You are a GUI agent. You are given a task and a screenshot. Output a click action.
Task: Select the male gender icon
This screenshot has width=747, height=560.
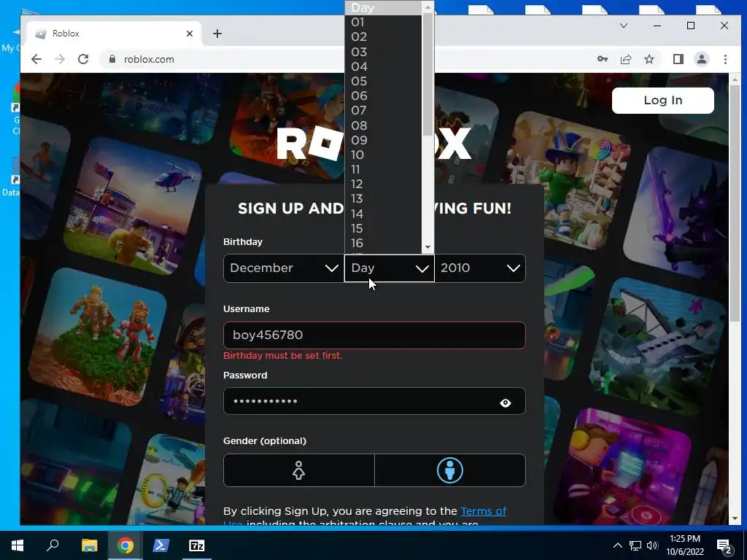coord(449,470)
